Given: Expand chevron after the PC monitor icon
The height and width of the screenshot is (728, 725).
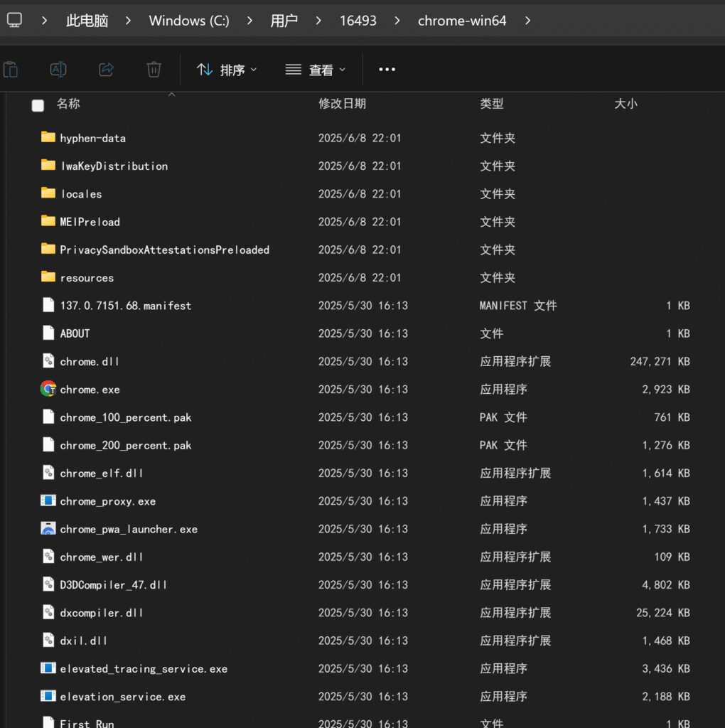Looking at the screenshot, I should point(45,21).
